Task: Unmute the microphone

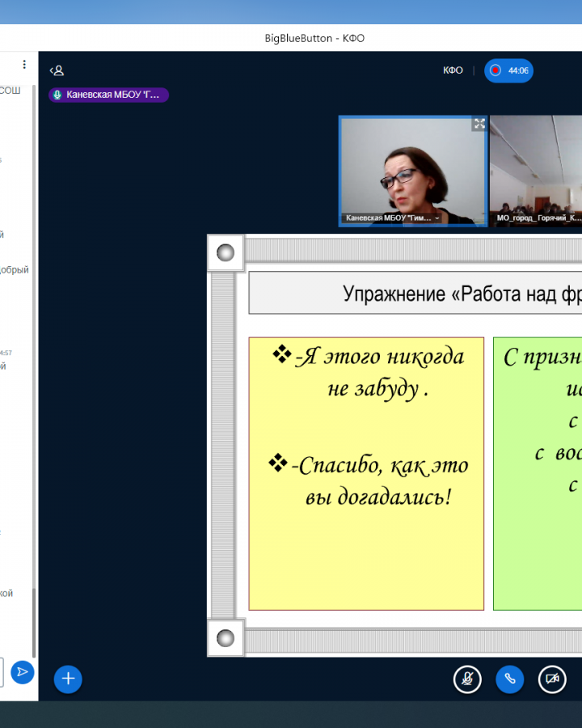Action: click(467, 679)
